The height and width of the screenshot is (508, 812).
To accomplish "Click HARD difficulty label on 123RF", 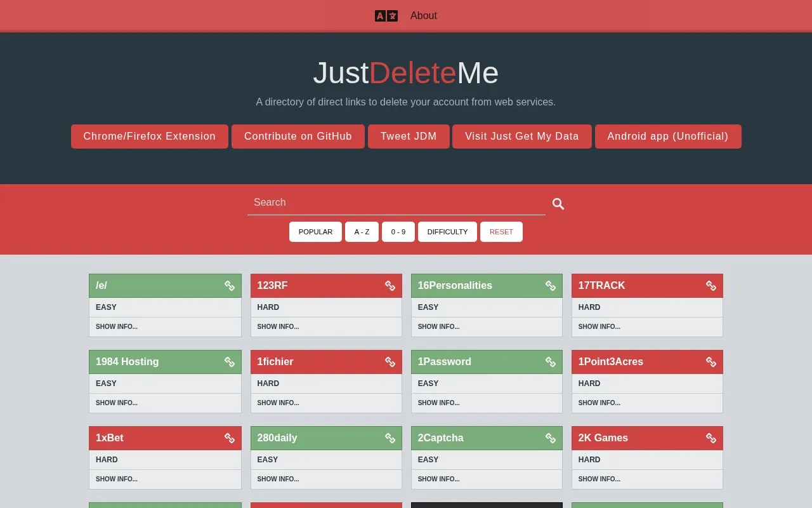I will pyautogui.click(x=268, y=307).
